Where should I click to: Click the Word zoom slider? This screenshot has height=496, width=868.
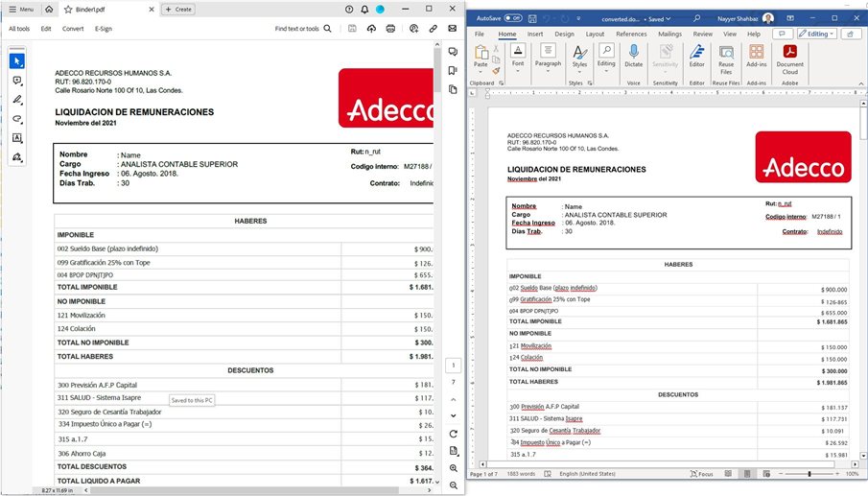tap(809, 474)
